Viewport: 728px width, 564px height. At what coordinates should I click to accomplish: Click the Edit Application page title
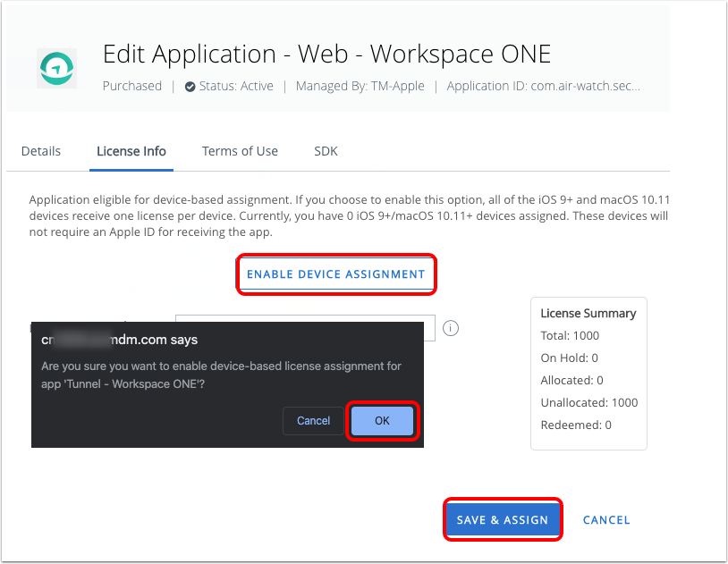(x=326, y=55)
